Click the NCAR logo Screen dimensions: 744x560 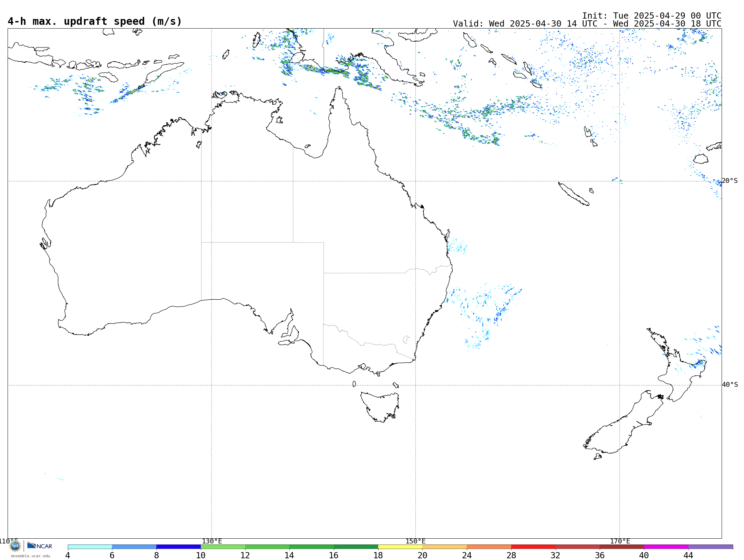(x=40, y=546)
